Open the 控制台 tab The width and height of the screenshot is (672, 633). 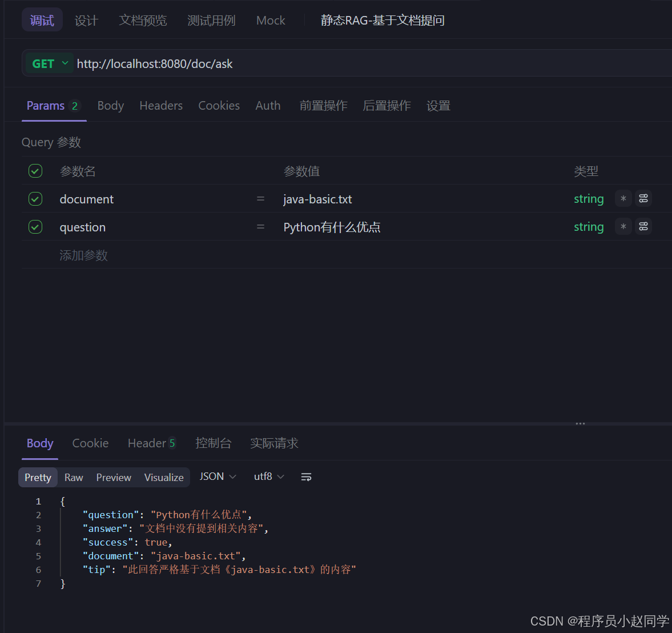pyautogui.click(x=213, y=443)
